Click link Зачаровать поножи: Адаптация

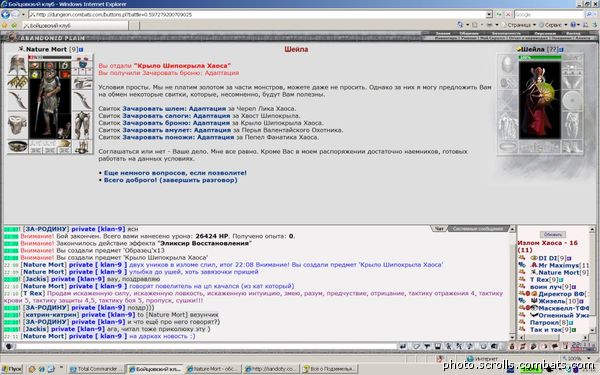coord(178,137)
